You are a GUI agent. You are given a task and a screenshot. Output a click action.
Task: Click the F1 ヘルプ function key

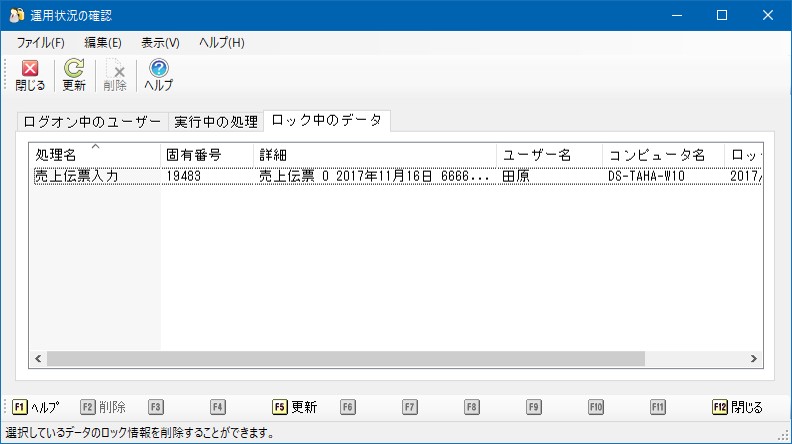tap(36, 407)
